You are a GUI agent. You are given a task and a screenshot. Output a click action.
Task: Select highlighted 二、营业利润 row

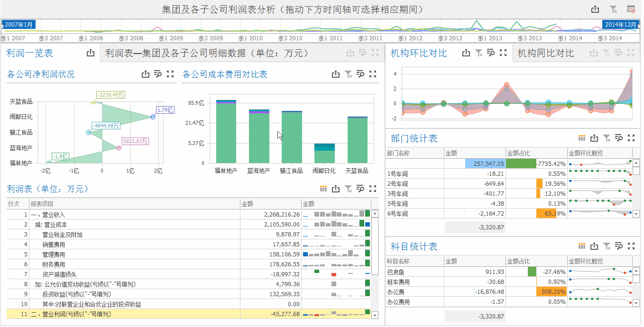pyautogui.click(x=189, y=314)
